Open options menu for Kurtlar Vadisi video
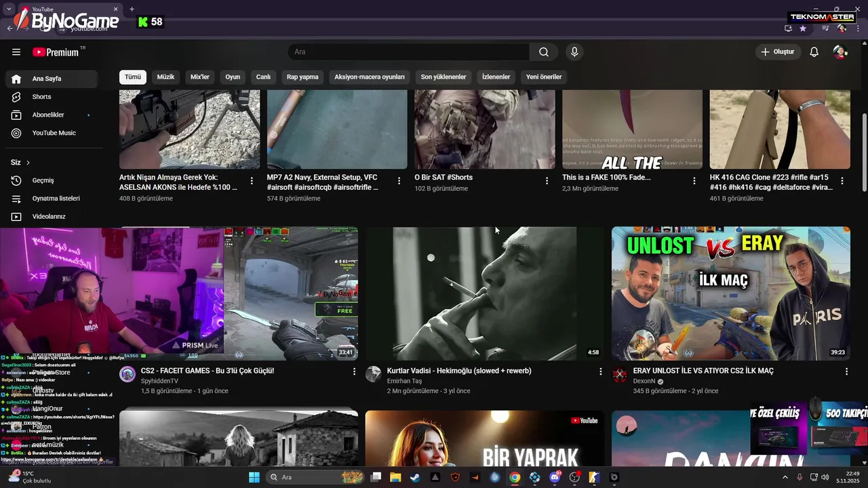The width and height of the screenshot is (868, 488). coord(600,371)
